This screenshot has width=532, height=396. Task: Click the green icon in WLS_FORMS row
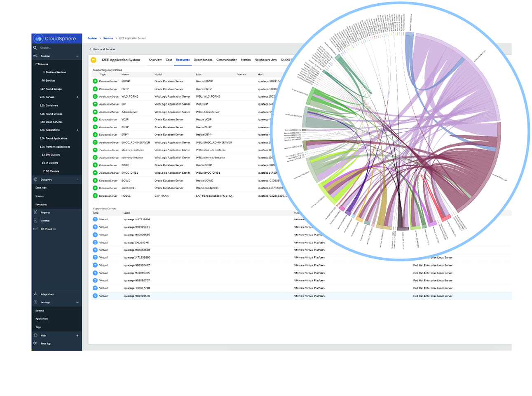coord(95,97)
